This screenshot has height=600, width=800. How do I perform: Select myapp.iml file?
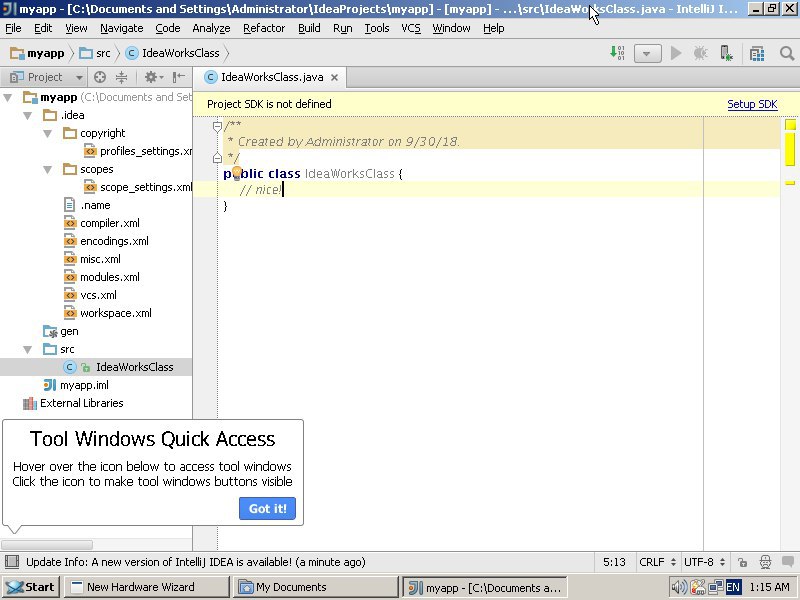(x=76, y=385)
